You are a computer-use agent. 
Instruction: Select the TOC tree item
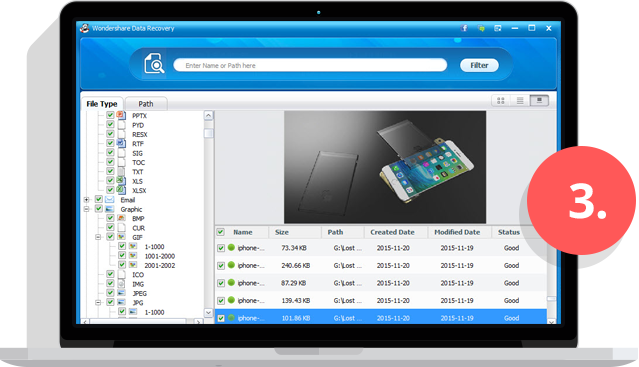(x=138, y=163)
